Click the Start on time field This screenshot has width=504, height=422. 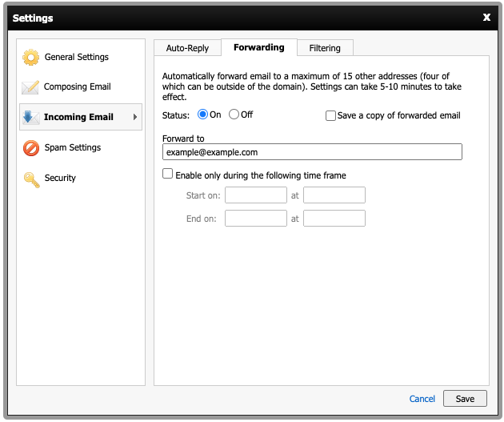[x=334, y=195]
